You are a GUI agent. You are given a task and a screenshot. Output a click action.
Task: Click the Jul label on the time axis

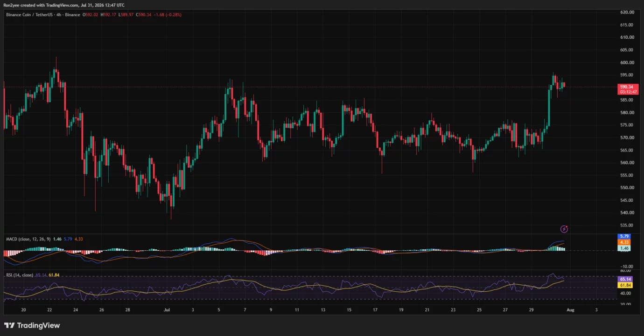tap(167, 309)
